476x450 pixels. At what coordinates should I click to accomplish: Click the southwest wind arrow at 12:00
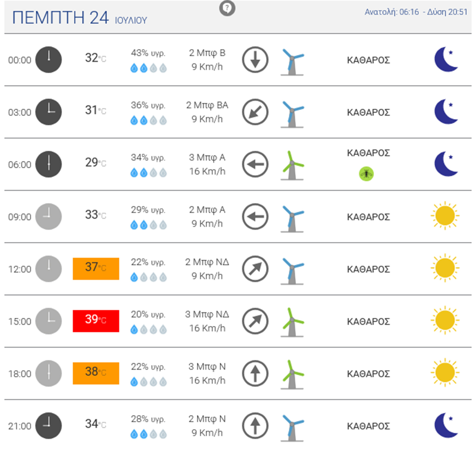[x=255, y=269]
